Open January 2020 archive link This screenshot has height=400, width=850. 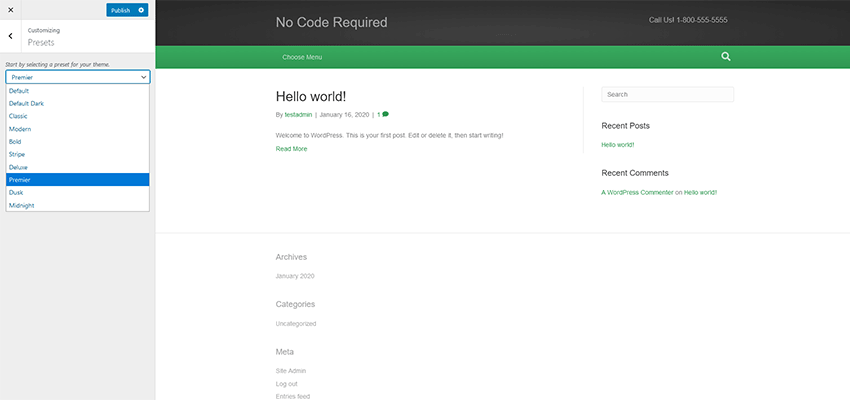tap(295, 276)
